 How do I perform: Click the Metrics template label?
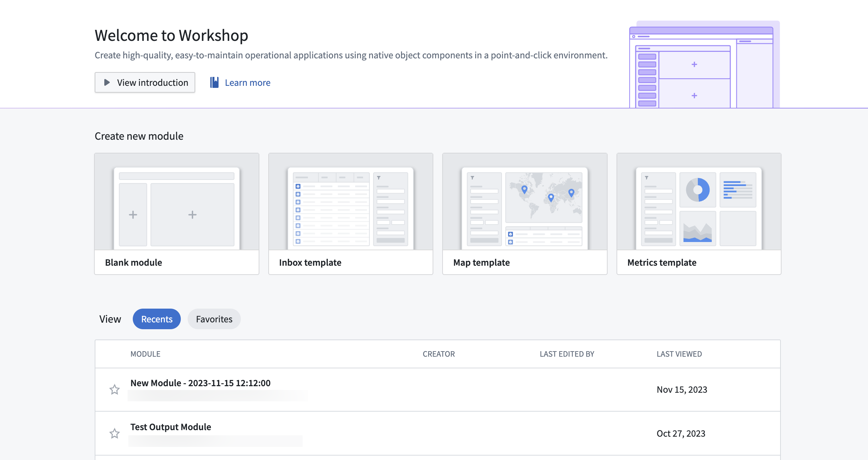(662, 262)
